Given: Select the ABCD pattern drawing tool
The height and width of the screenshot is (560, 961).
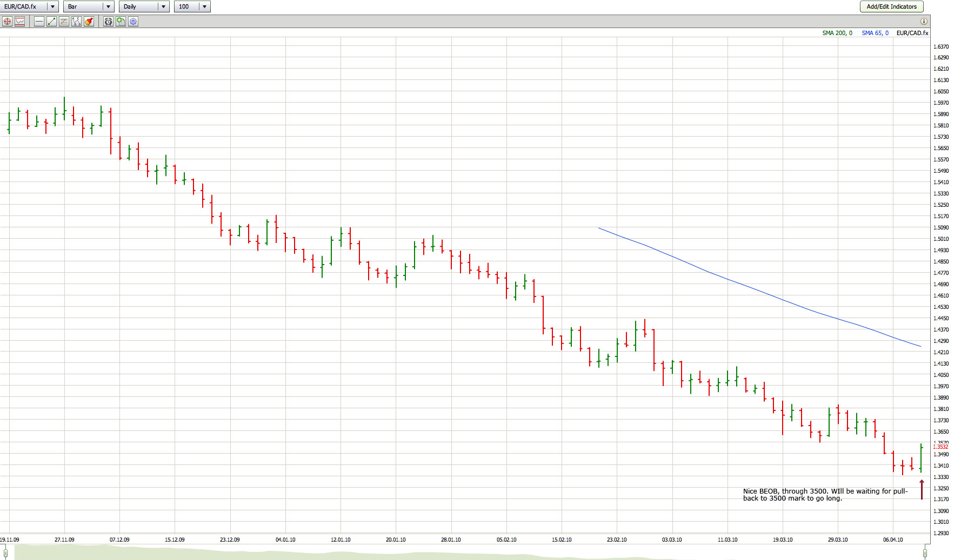Looking at the screenshot, I should tap(76, 22).
